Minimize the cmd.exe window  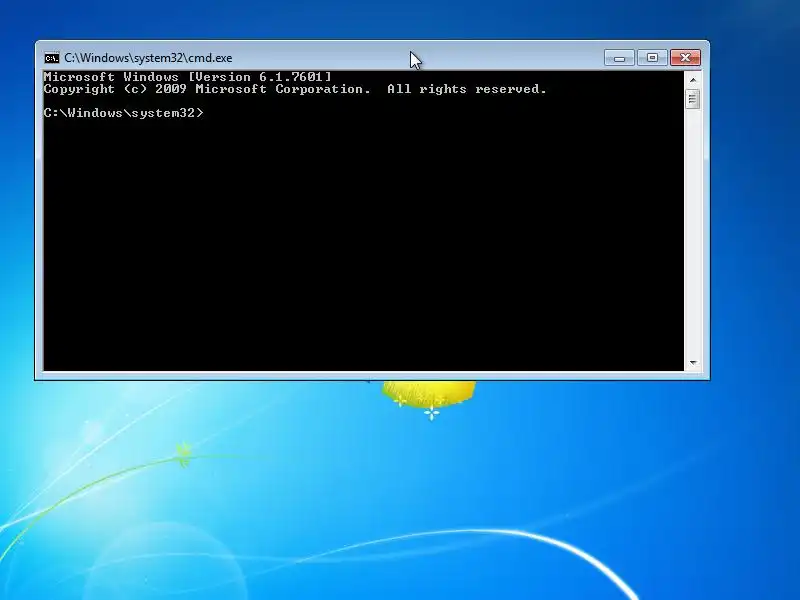pyautogui.click(x=619, y=58)
